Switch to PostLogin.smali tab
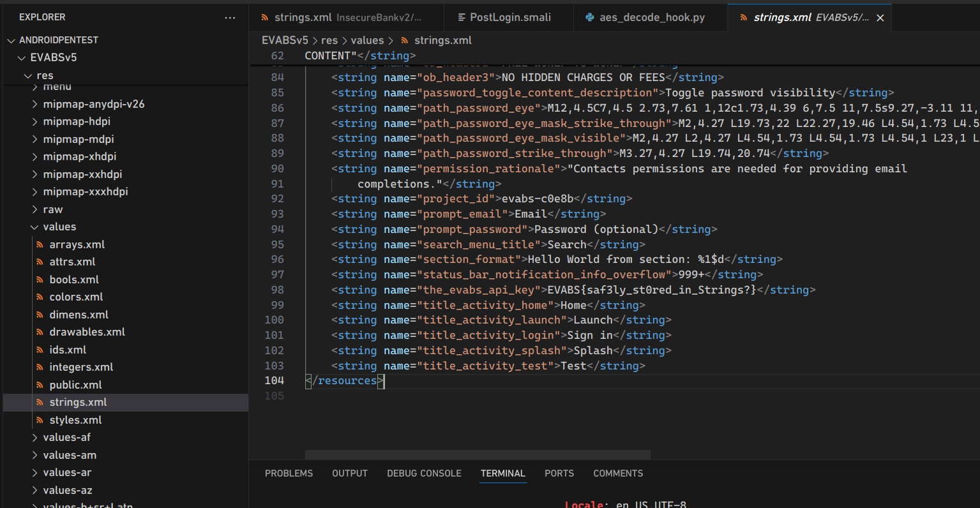This screenshot has height=508, width=980. 509,18
